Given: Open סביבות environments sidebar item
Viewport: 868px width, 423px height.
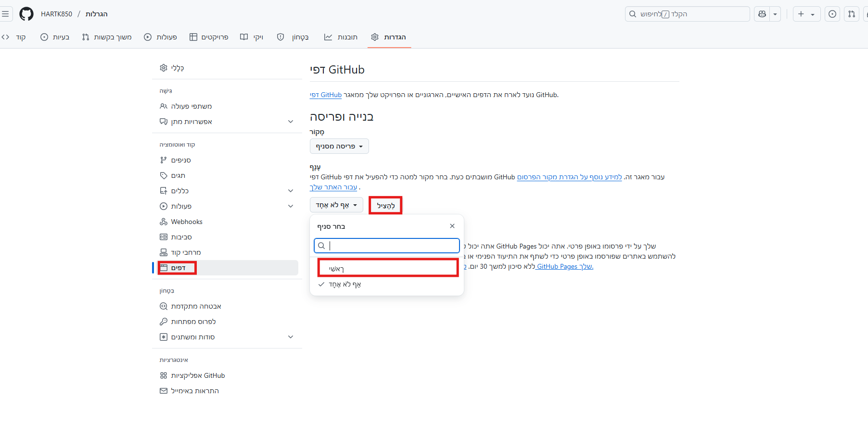Looking at the screenshot, I should click(227, 237).
